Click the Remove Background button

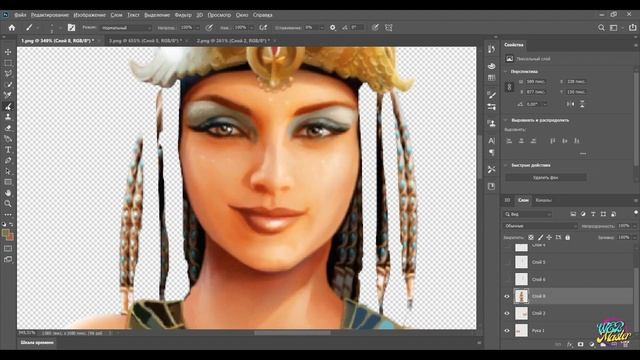click(546, 178)
